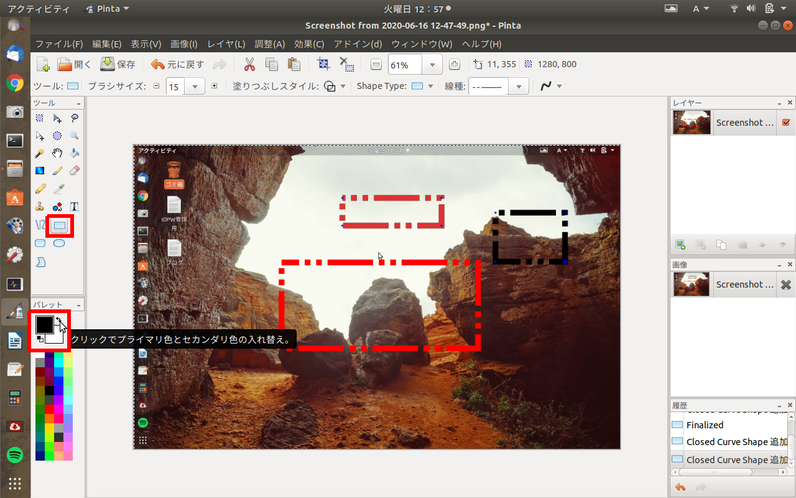
Task: Select the Clone Stamp tool
Action: click(x=40, y=207)
